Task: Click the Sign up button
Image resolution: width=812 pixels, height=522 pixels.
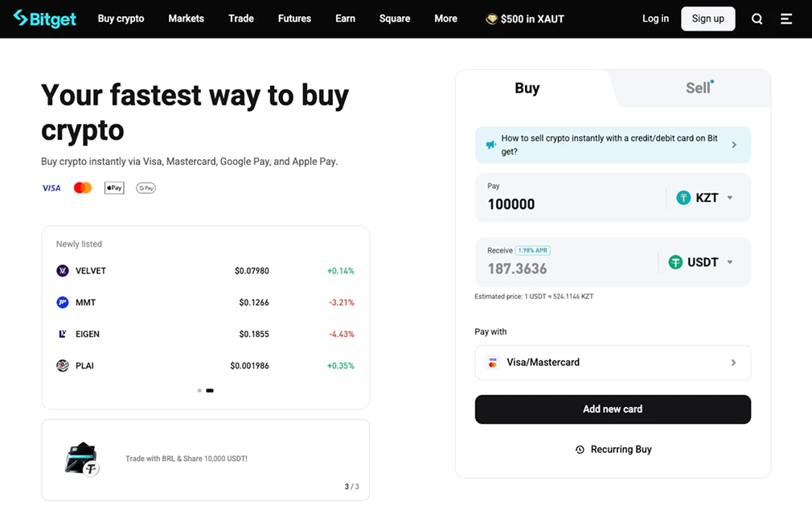Action: (708, 18)
